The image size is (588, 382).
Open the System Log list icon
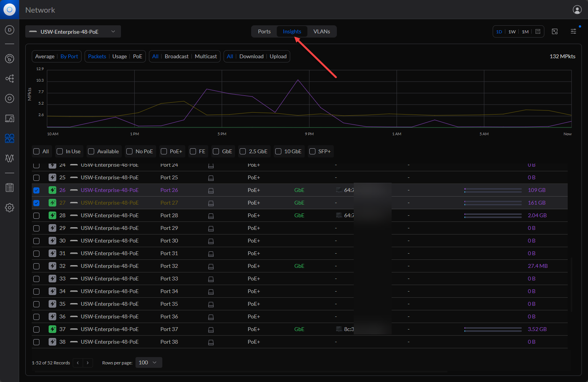click(x=10, y=187)
